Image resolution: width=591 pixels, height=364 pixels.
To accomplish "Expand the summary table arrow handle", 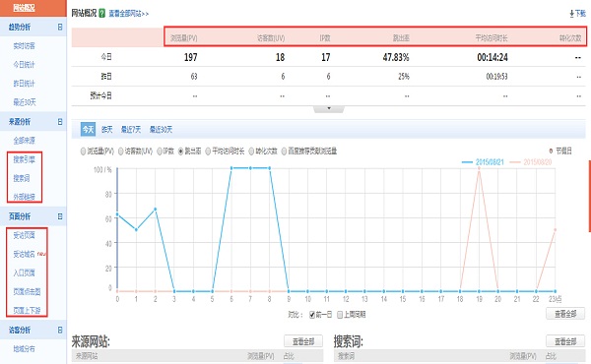I will click(x=329, y=109).
